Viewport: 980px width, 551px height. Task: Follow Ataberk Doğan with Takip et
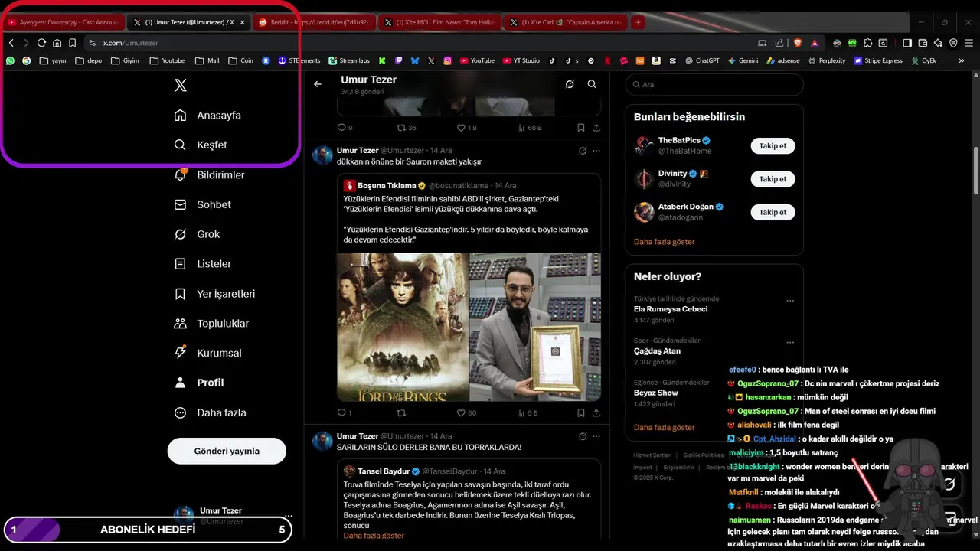773,212
